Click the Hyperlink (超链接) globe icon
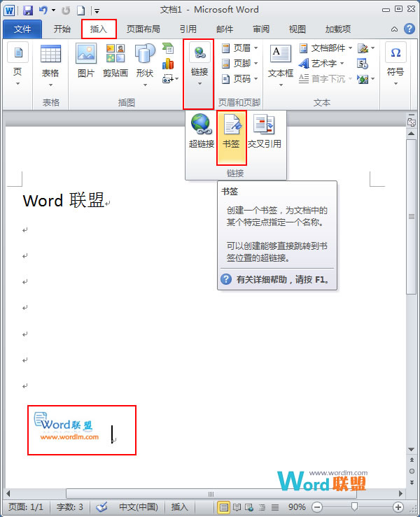420x517 pixels. click(202, 131)
